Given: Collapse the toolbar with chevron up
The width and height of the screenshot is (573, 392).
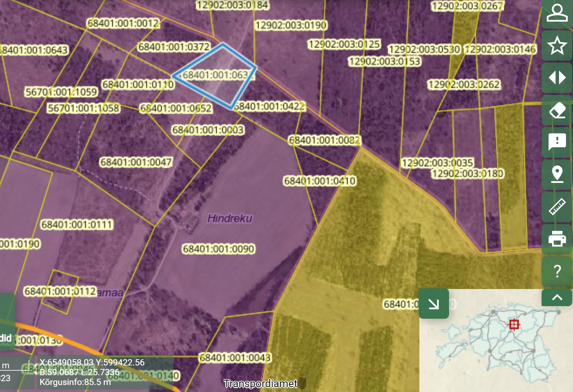Looking at the screenshot, I should click(x=557, y=297).
